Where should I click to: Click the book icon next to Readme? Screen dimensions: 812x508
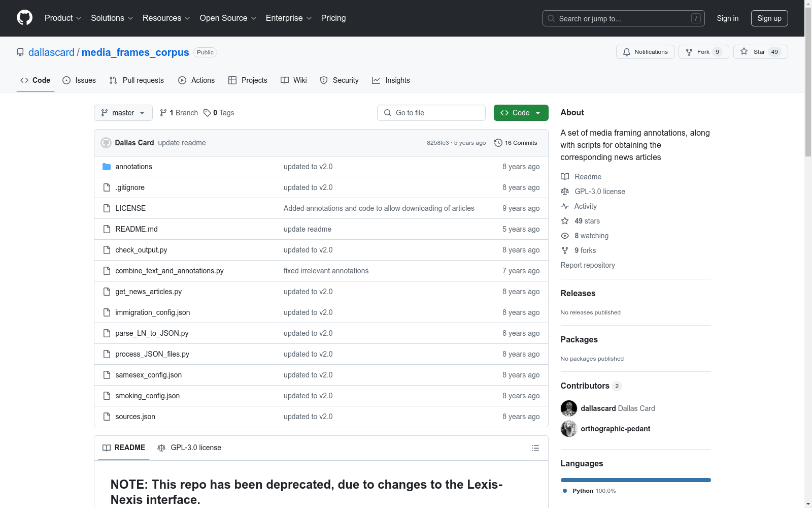pos(565,177)
